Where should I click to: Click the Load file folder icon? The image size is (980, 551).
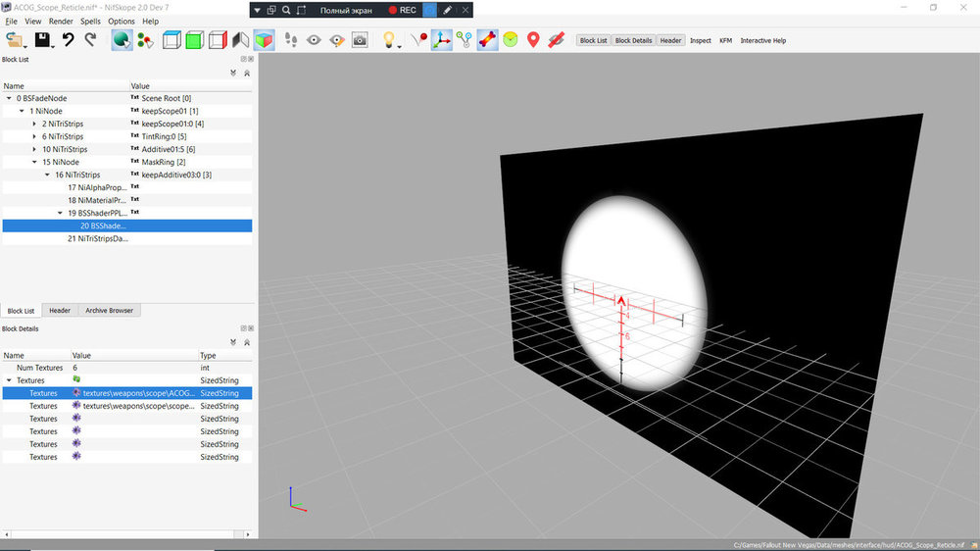[x=14, y=40]
